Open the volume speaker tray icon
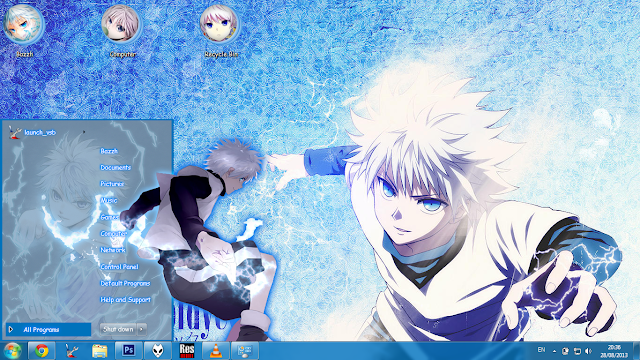Viewport: 640px width, 360px height. click(588, 351)
